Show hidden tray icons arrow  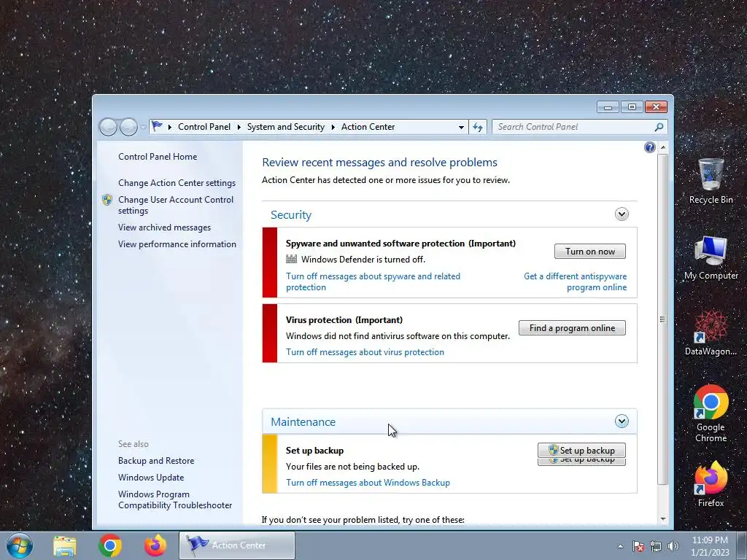point(620,547)
